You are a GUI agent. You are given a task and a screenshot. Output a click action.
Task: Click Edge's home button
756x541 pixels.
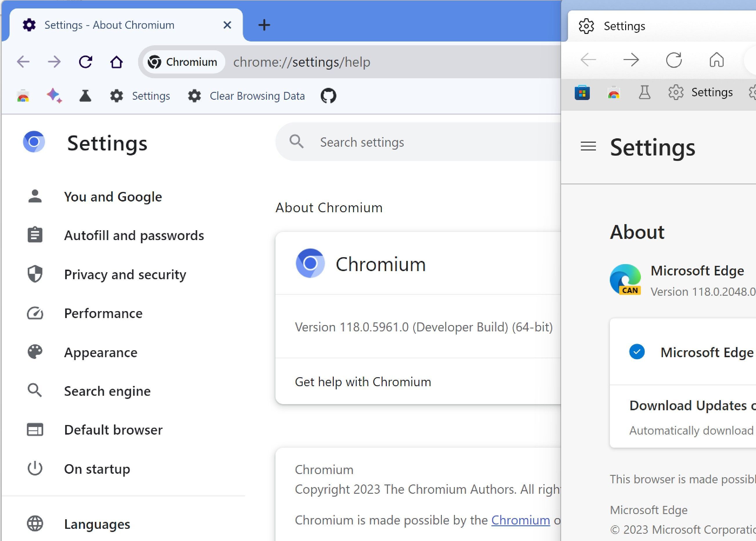716,60
